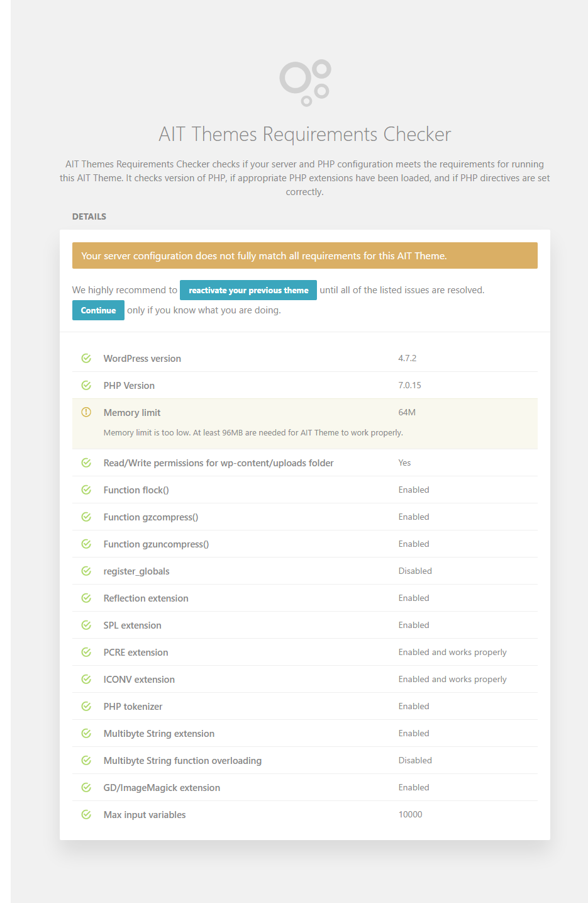Click the DETAILS section heading

pyautogui.click(x=89, y=216)
